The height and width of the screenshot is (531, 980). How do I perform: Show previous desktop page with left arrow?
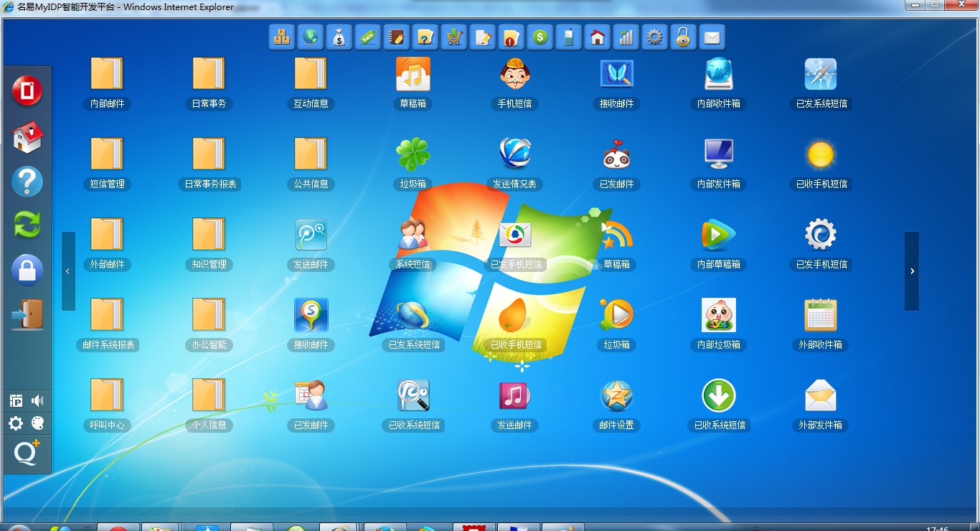(x=68, y=271)
